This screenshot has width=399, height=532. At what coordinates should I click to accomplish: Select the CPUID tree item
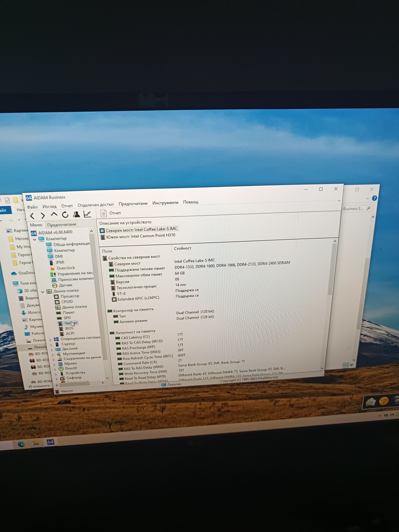click(64, 302)
